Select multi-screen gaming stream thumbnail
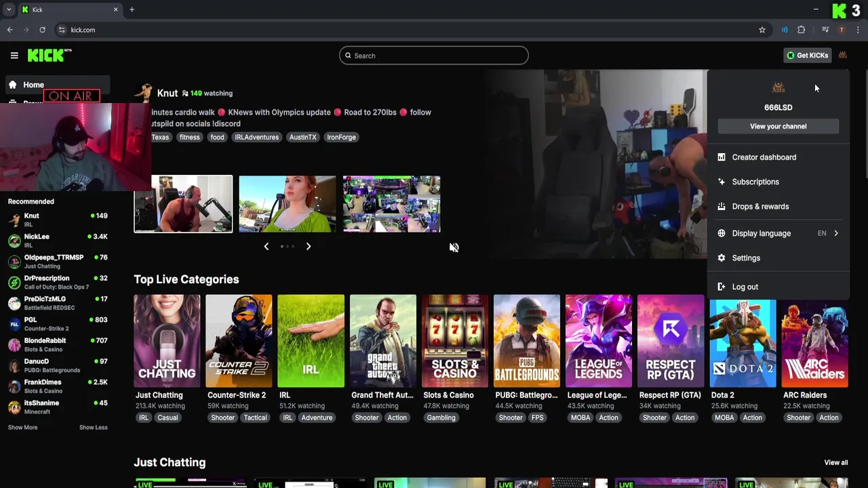 pyautogui.click(x=391, y=204)
